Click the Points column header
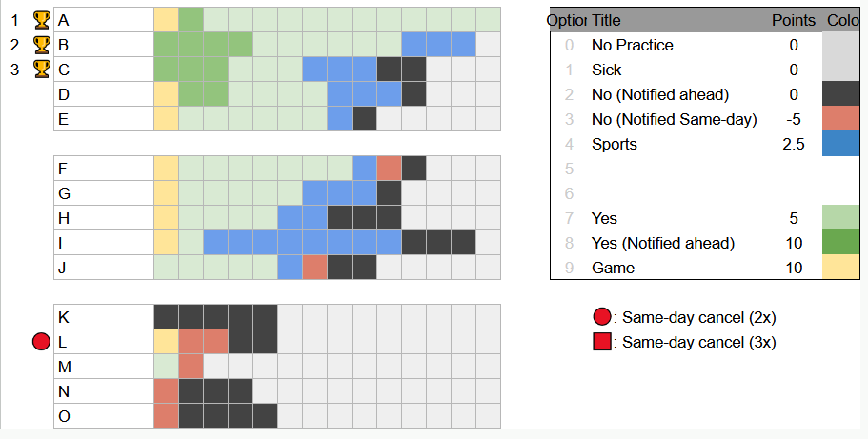Screen dimensions: 868x439 click(794, 21)
